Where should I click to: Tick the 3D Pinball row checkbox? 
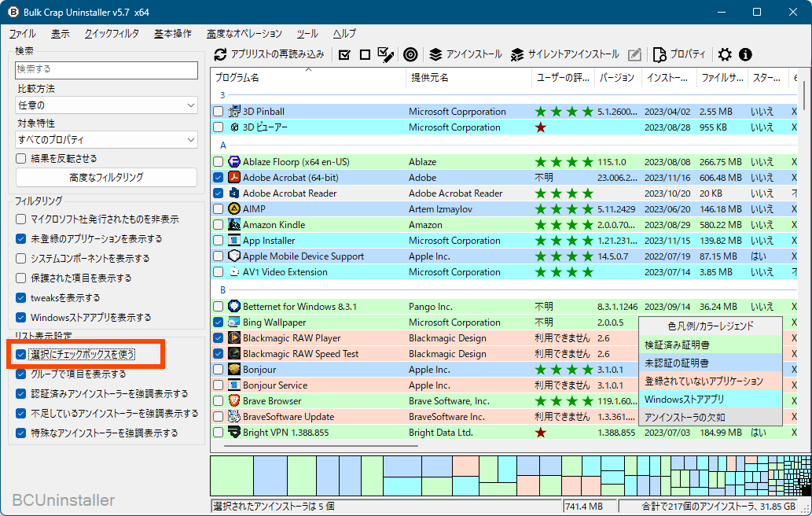218,112
